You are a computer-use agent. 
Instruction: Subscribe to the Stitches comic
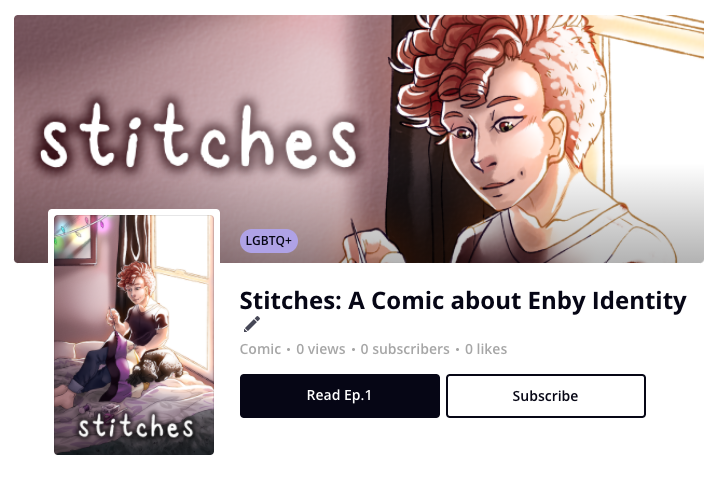pos(546,396)
